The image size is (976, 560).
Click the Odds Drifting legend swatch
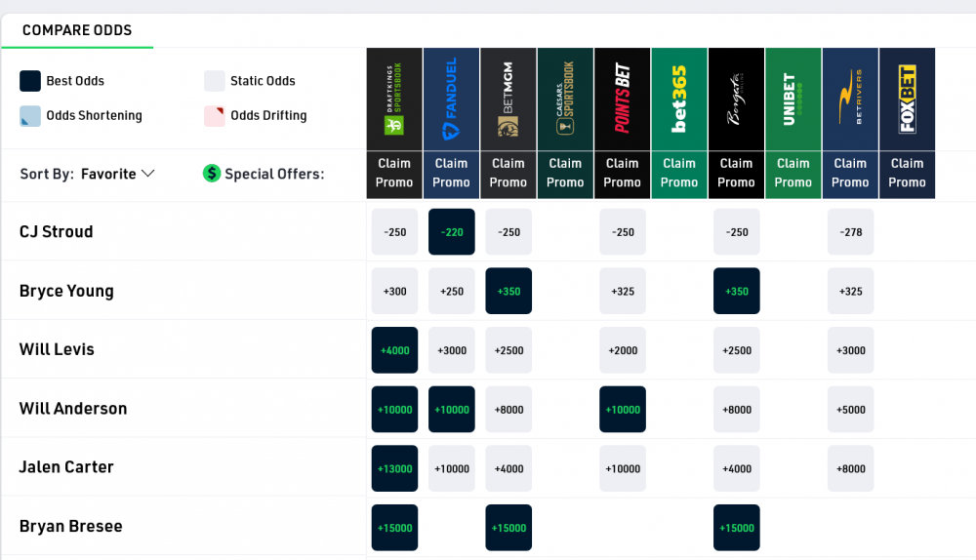pyautogui.click(x=215, y=116)
